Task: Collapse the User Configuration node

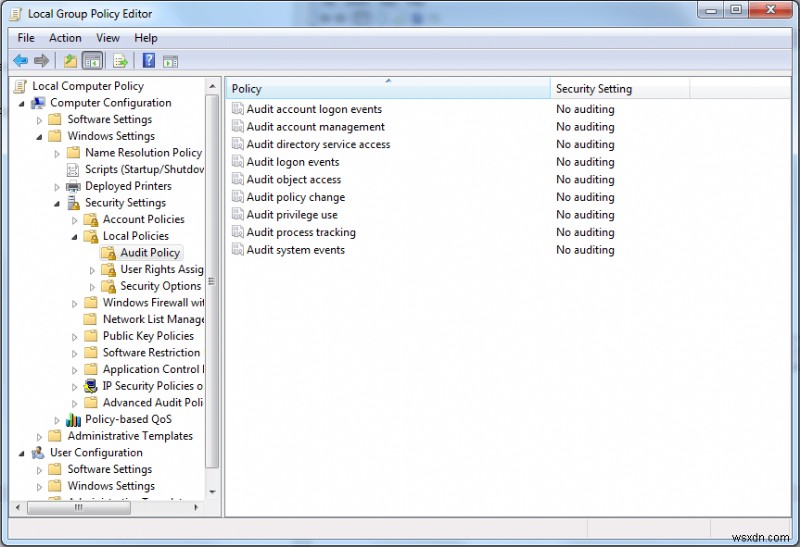Action: click(21, 454)
